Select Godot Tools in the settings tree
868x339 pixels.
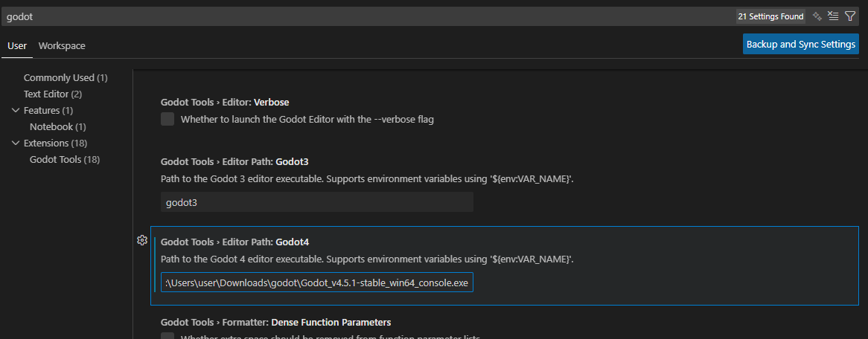click(64, 160)
